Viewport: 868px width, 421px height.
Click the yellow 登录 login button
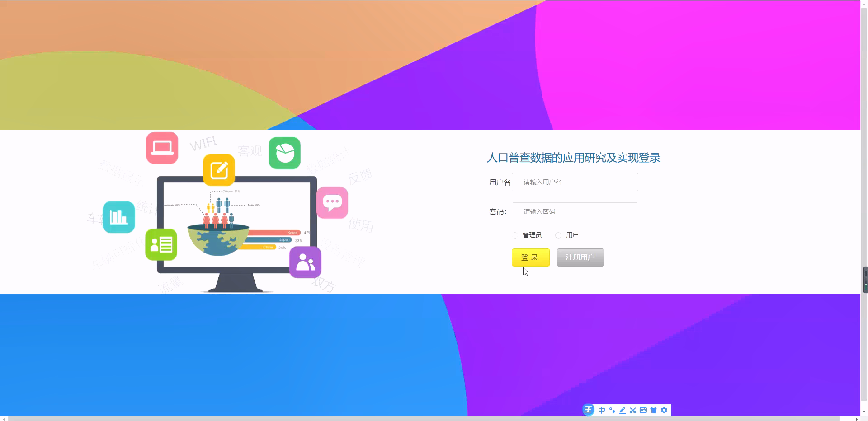tap(530, 257)
